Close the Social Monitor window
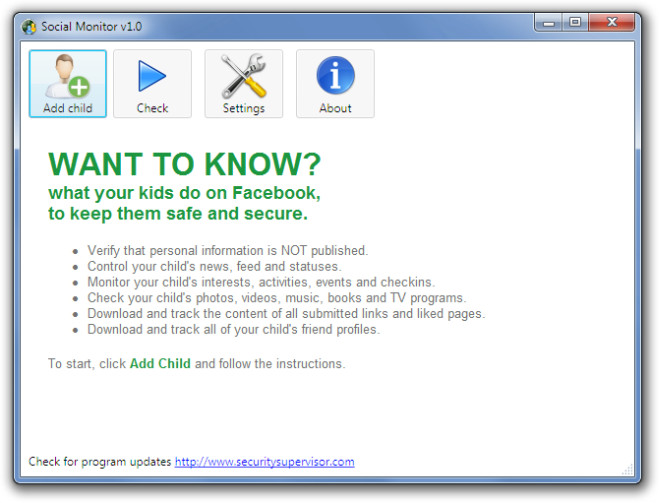 [x=612, y=22]
